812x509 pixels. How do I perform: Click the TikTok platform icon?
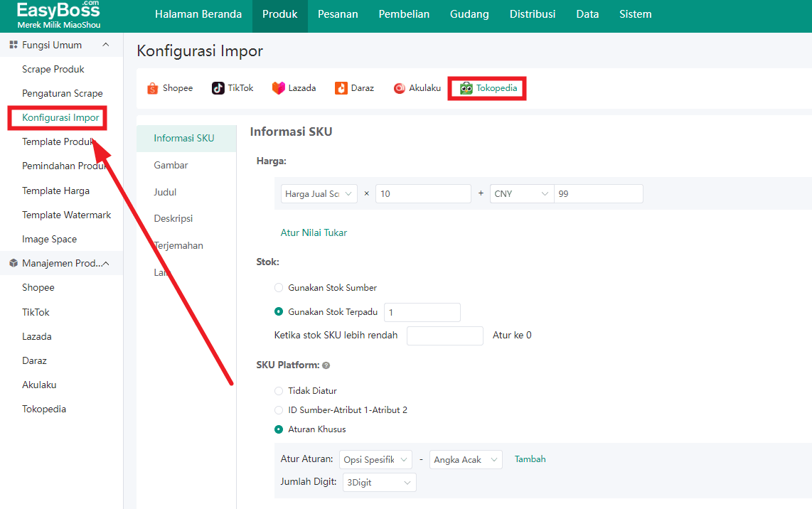pos(218,88)
